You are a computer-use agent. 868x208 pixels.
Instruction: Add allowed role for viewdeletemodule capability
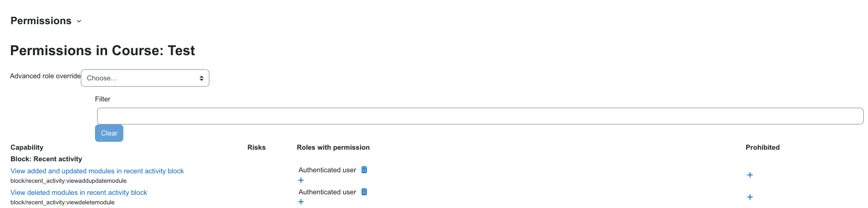pos(301,202)
